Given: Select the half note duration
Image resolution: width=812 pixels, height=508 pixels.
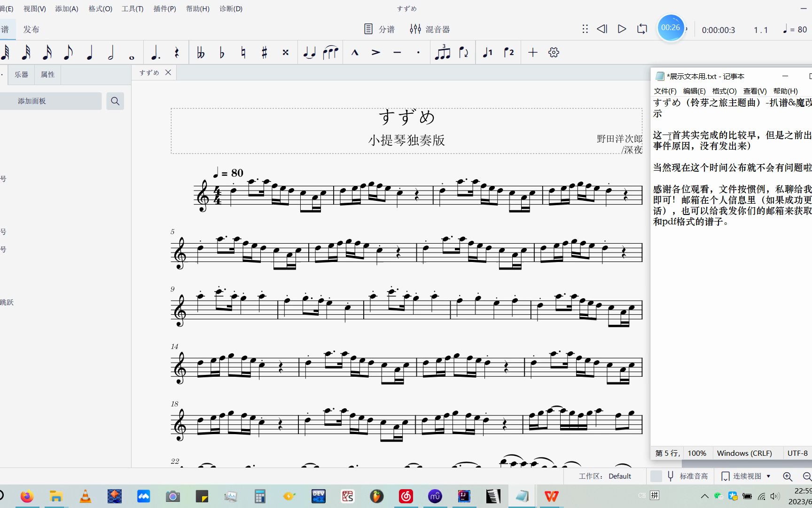Looking at the screenshot, I should (x=110, y=53).
